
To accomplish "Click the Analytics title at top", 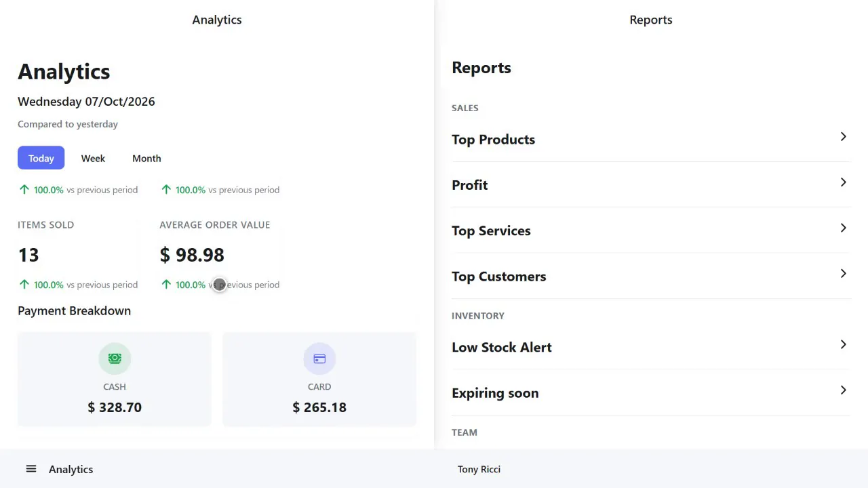I will tap(217, 20).
